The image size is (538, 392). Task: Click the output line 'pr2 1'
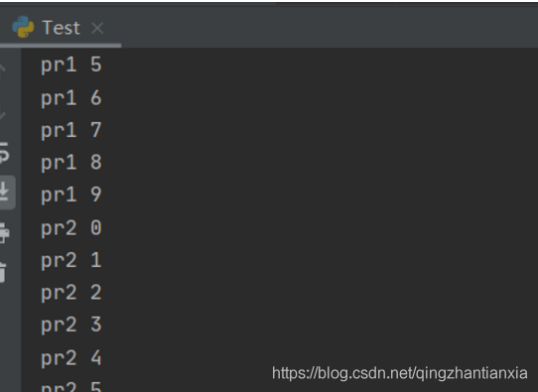(x=71, y=260)
